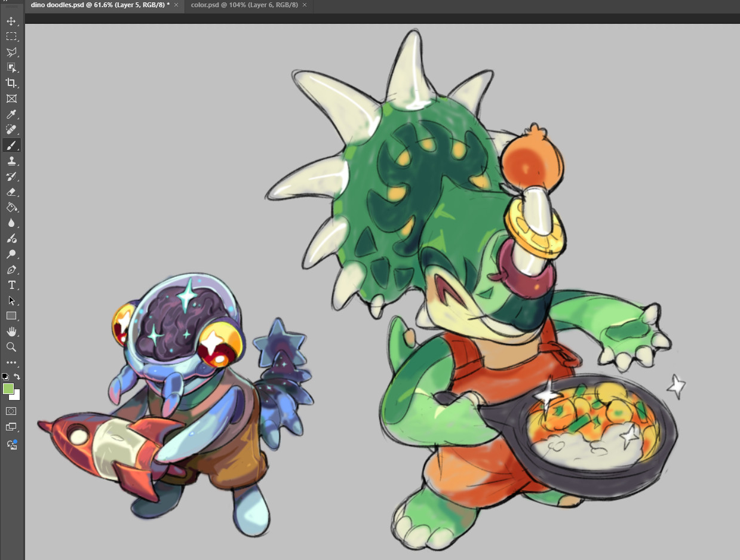Viewport: 740px width, 560px height.
Task: Toggle Quick Mask mode
Action: (x=11, y=411)
